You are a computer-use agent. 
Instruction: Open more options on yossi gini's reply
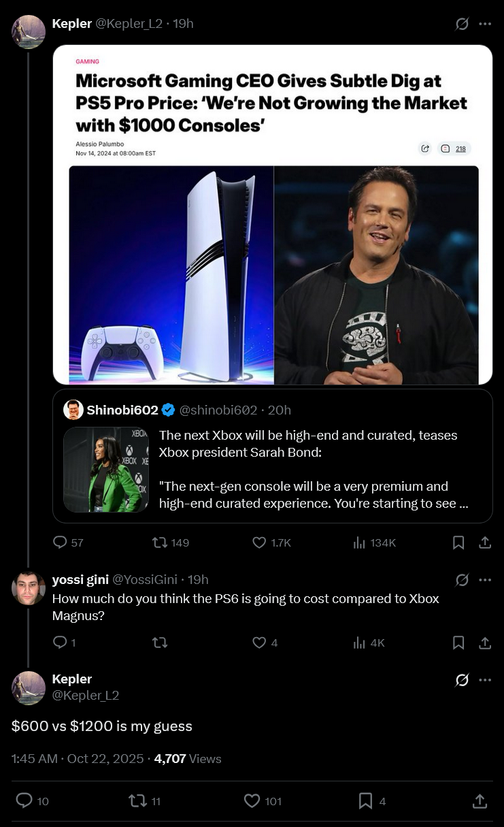[485, 580]
